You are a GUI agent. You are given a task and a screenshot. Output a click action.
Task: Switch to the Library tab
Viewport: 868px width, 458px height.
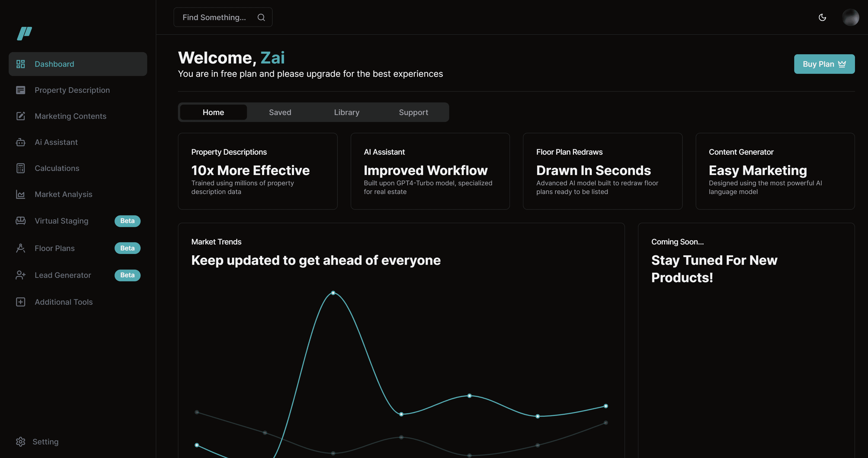347,112
